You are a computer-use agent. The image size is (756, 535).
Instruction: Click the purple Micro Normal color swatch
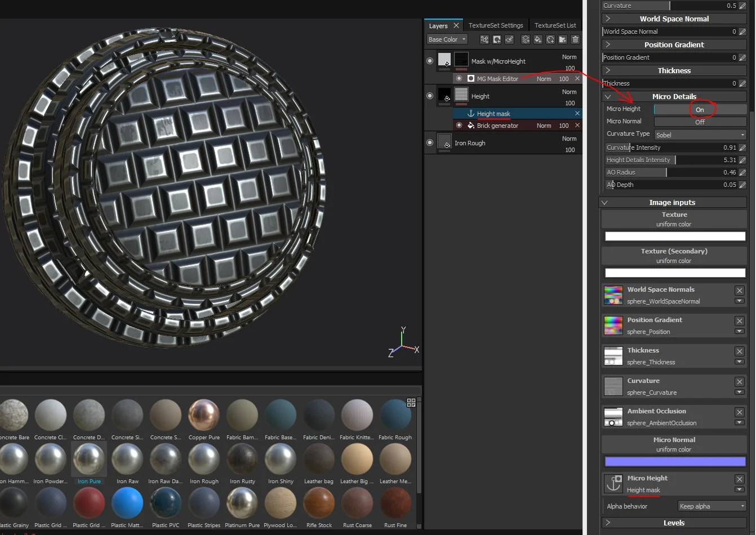click(x=675, y=461)
